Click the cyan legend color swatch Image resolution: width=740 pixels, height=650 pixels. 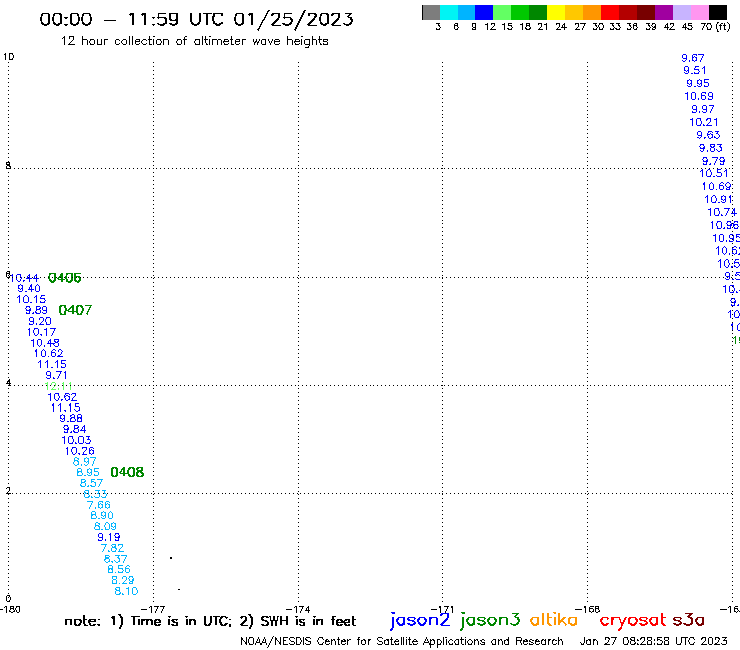[448, 12]
